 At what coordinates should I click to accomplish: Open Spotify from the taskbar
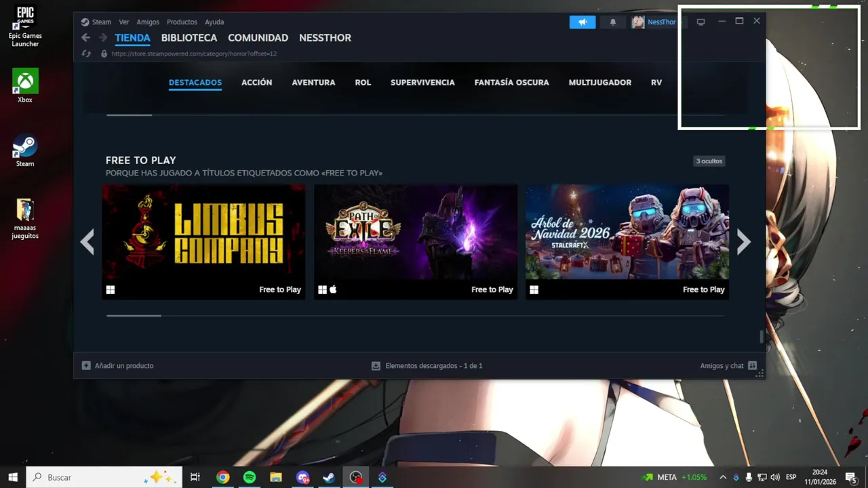tap(250, 477)
